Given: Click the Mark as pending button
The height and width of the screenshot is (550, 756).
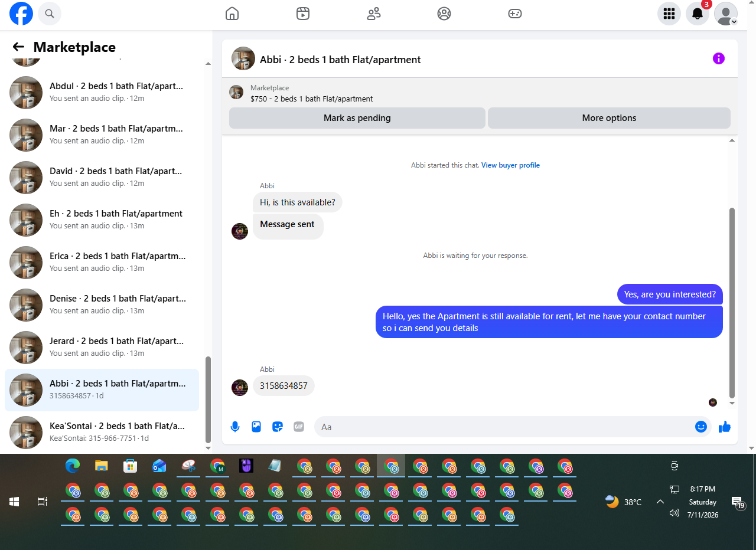Looking at the screenshot, I should (x=357, y=118).
